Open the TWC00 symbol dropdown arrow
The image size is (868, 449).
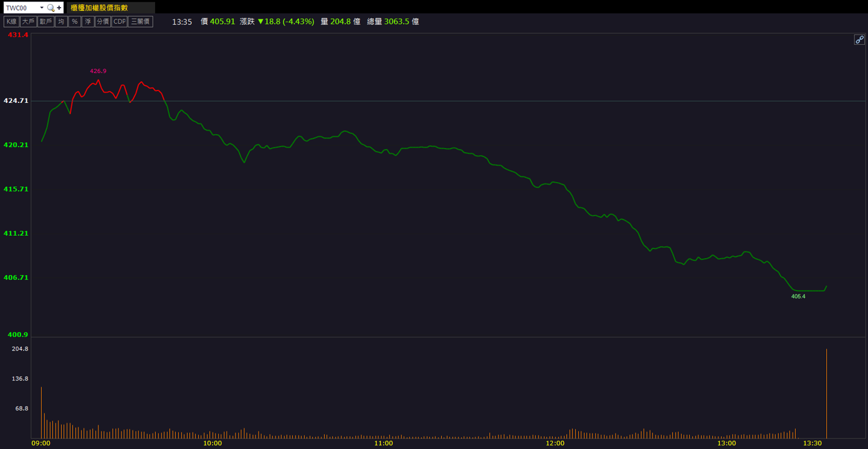tap(42, 8)
